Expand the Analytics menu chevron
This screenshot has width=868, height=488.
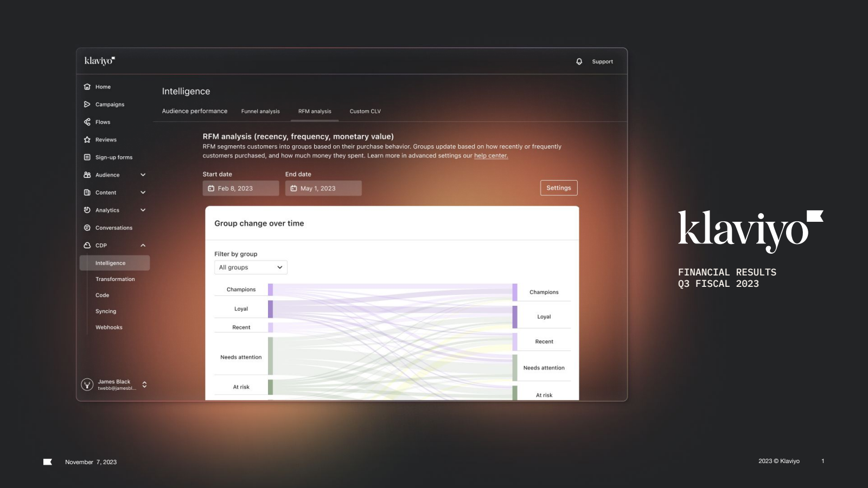pos(143,210)
